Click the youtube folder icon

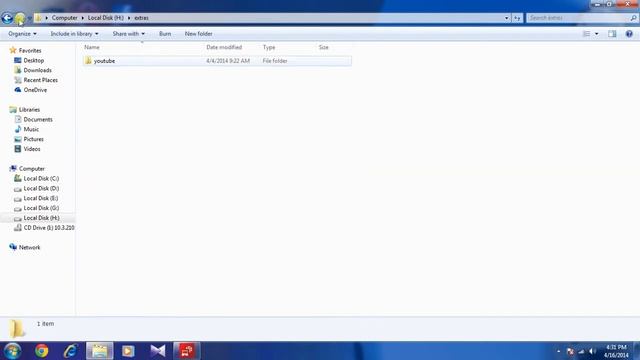(88, 61)
